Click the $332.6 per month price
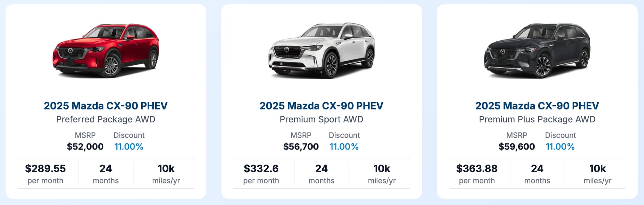 (261, 168)
